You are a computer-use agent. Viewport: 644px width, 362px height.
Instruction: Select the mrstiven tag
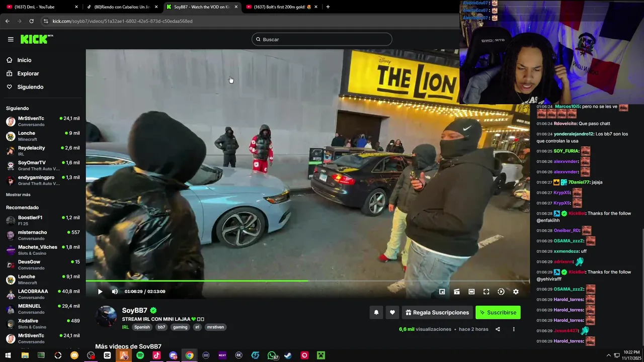[215, 327]
